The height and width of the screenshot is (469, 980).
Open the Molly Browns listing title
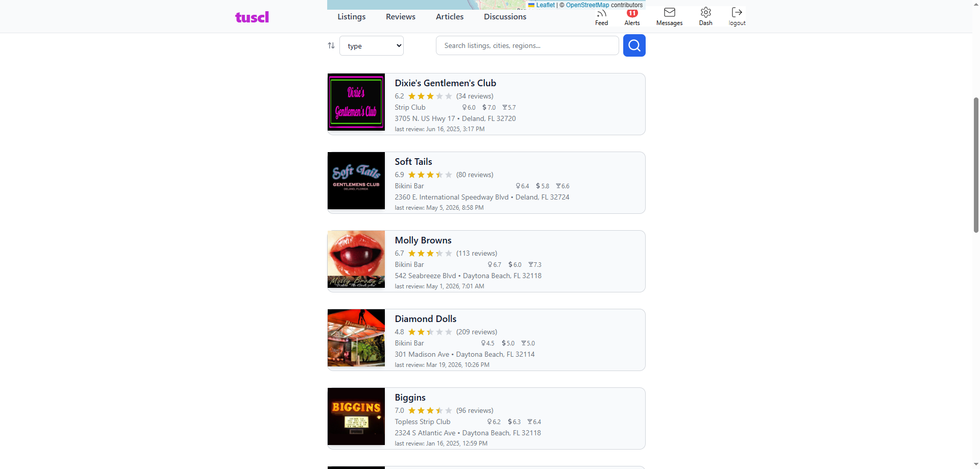[x=423, y=240]
